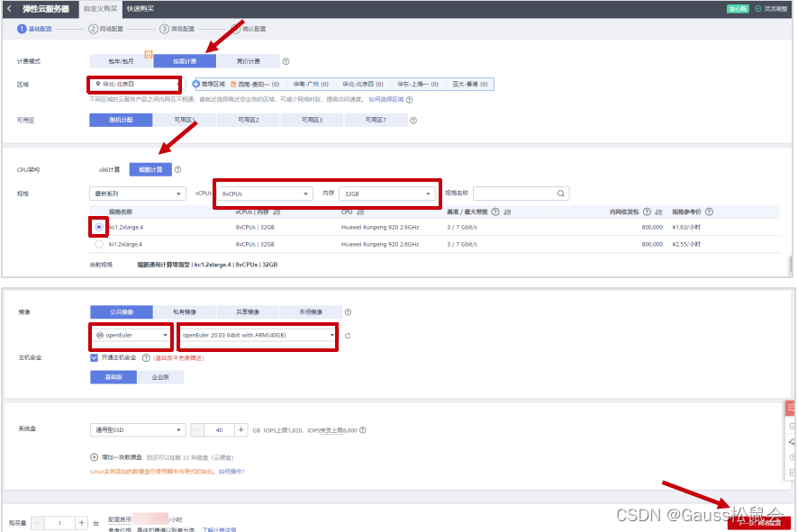Select 可用区3 availability zone
798x532 pixels.
point(312,120)
